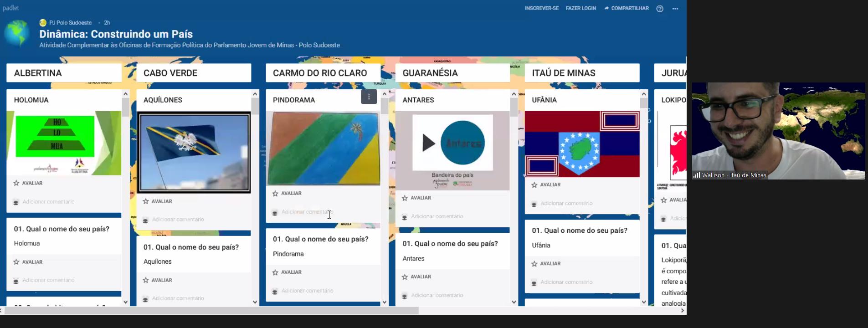Open the Aquílones flag image
Screen dimensions: 868x328
coord(194,152)
